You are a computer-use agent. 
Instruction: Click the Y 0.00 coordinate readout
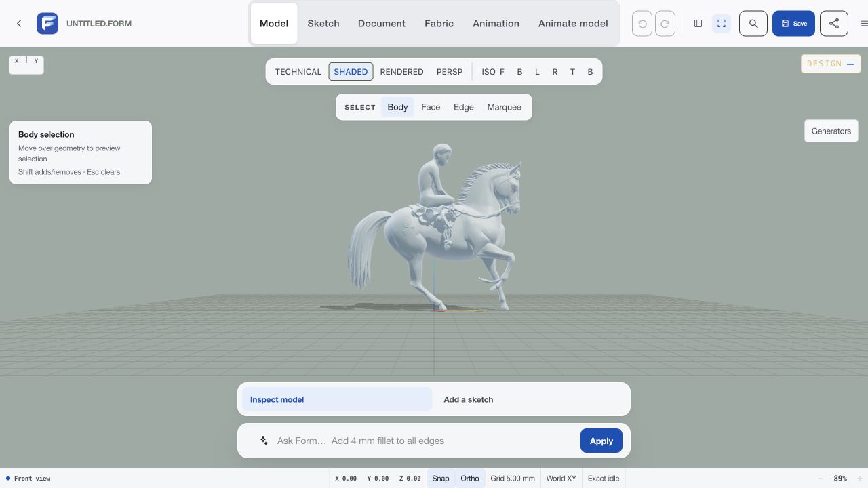pyautogui.click(x=378, y=479)
